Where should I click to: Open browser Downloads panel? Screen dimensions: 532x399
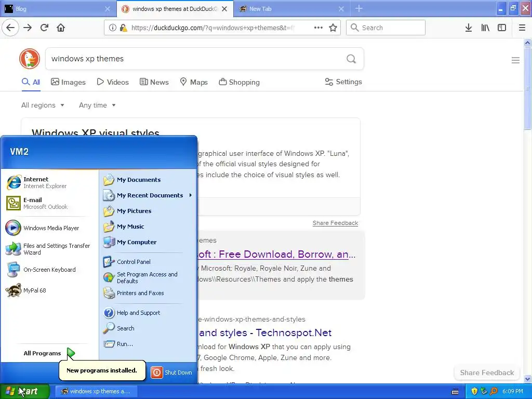pyautogui.click(x=469, y=28)
